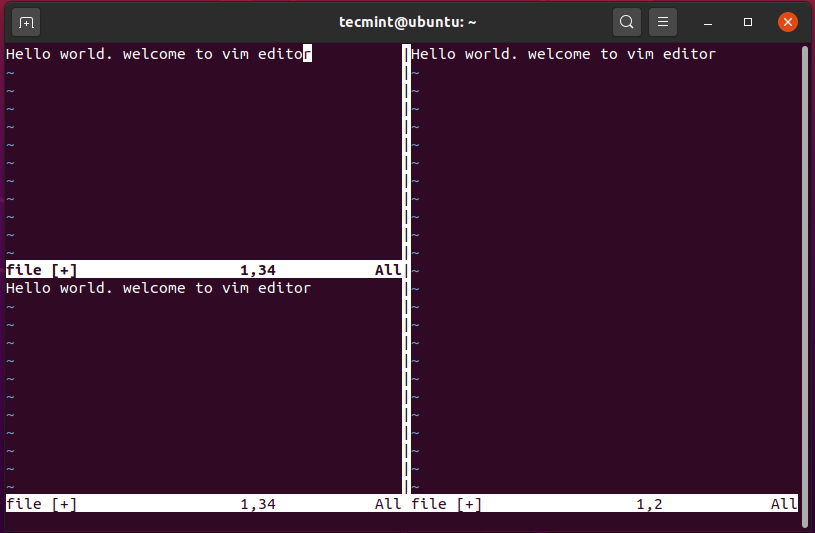Click the title text tecmint@ubuntu: ~
This screenshot has height=533, width=815.
408,22
